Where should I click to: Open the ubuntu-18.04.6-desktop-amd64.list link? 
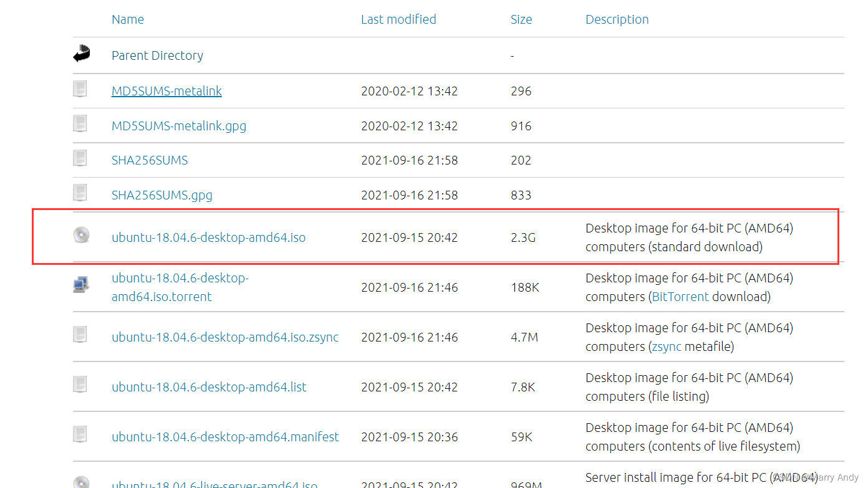click(x=209, y=387)
